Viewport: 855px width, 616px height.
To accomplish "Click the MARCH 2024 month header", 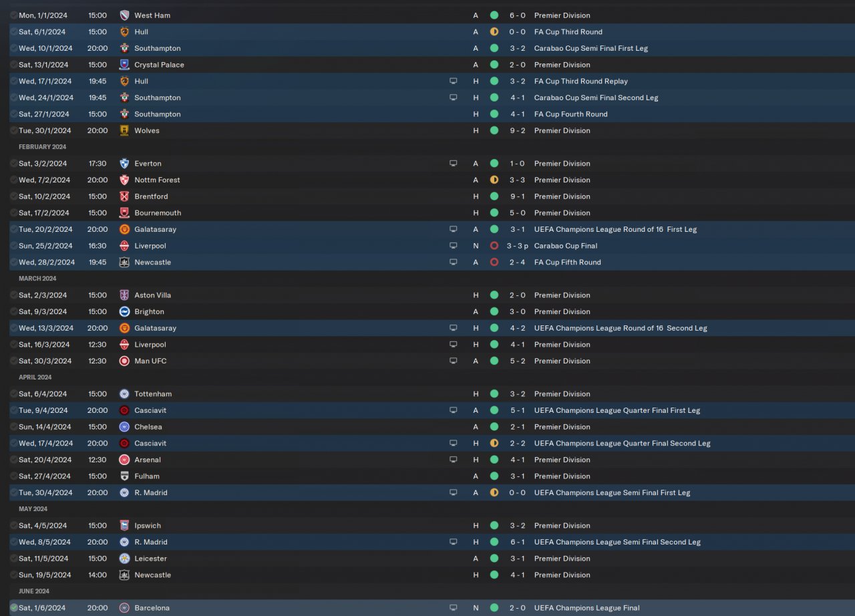I will coord(37,279).
